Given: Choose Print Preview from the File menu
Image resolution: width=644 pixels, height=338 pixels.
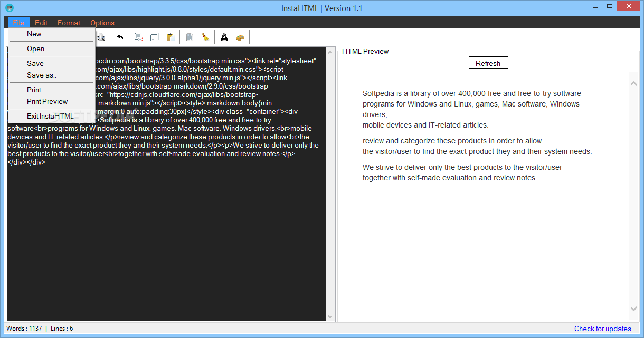Looking at the screenshot, I should tap(52, 101).
